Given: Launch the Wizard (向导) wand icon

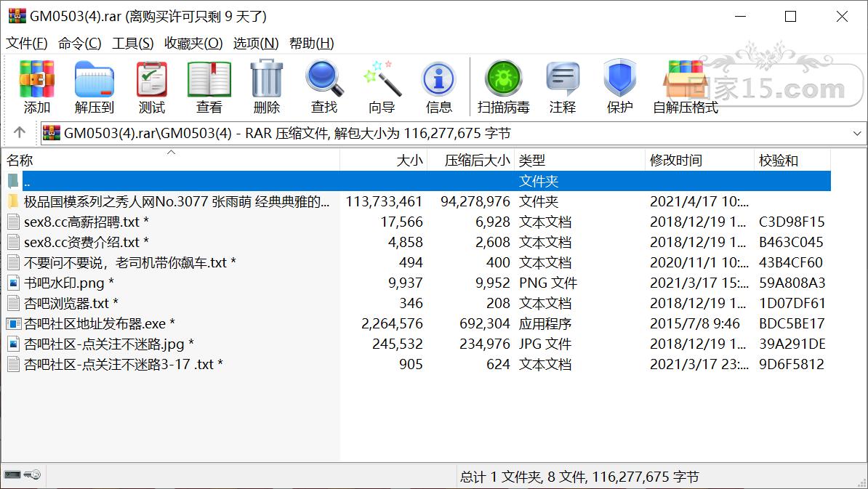Looking at the screenshot, I should (x=382, y=78).
